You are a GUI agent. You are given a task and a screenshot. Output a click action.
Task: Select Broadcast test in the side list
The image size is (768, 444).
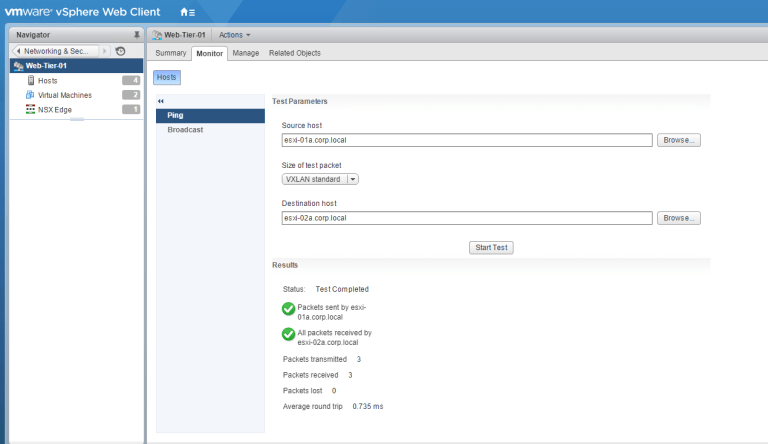pyautogui.click(x=185, y=130)
